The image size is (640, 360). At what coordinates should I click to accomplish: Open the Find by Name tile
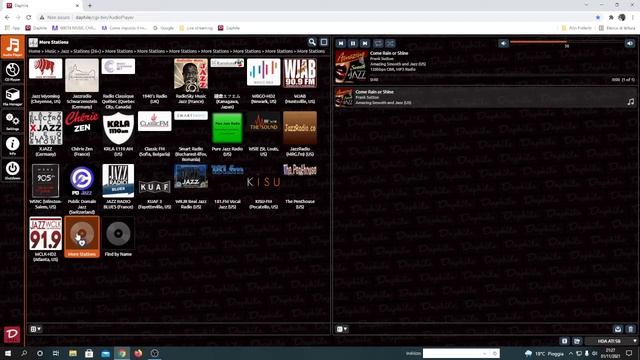118,237
